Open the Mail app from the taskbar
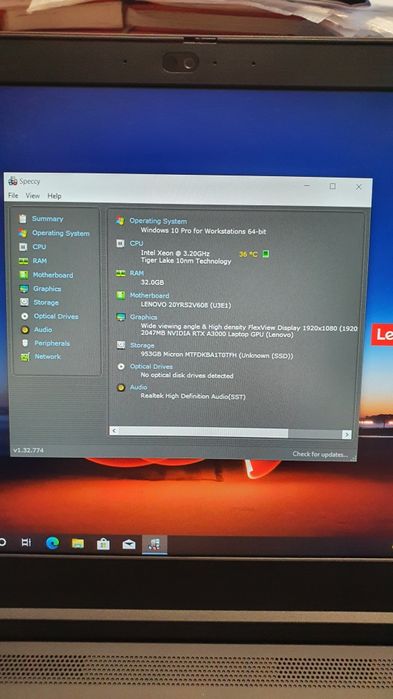Viewport: 393px width, 699px height. (129, 544)
